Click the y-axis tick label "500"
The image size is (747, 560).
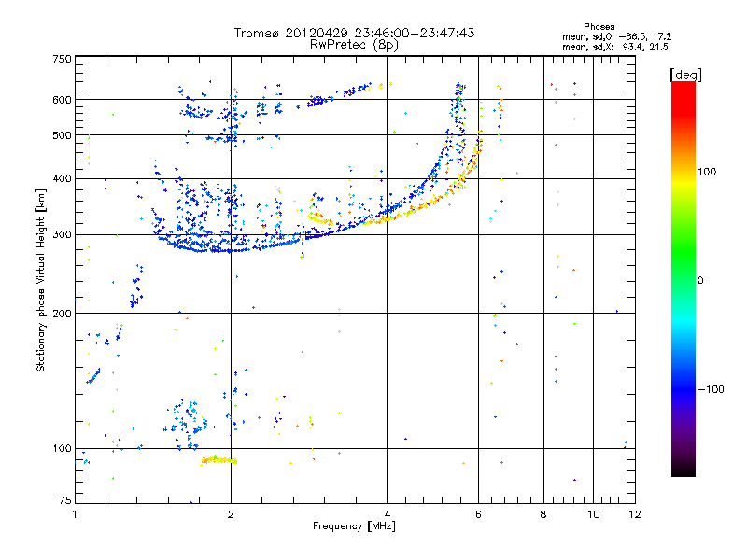click(62, 135)
